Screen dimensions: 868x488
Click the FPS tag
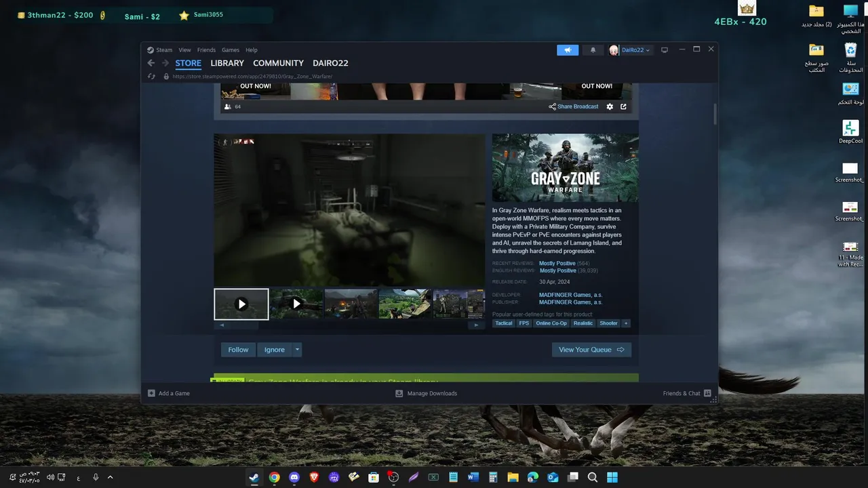pyautogui.click(x=524, y=323)
